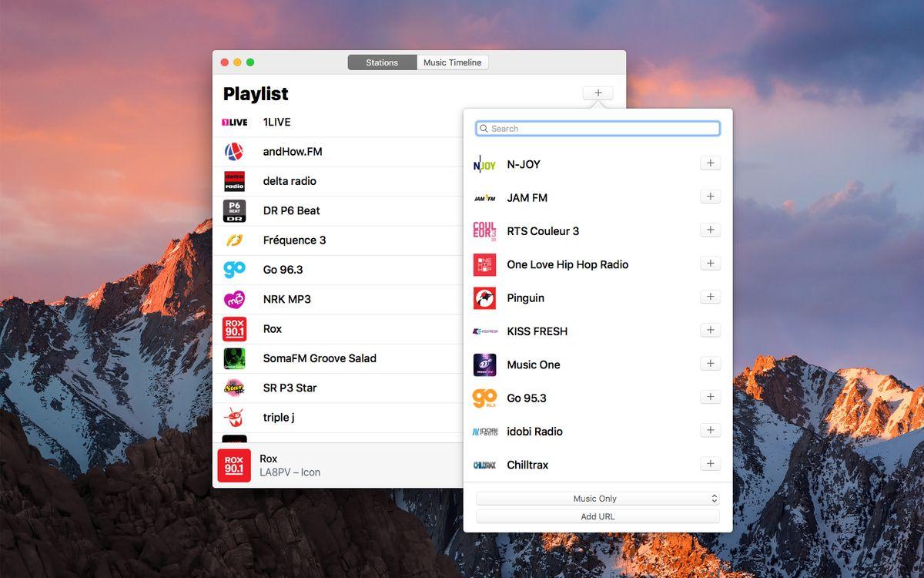Click the RTS Couleur 3 logo icon
The image size is (924, 578).
pos(484,231)
